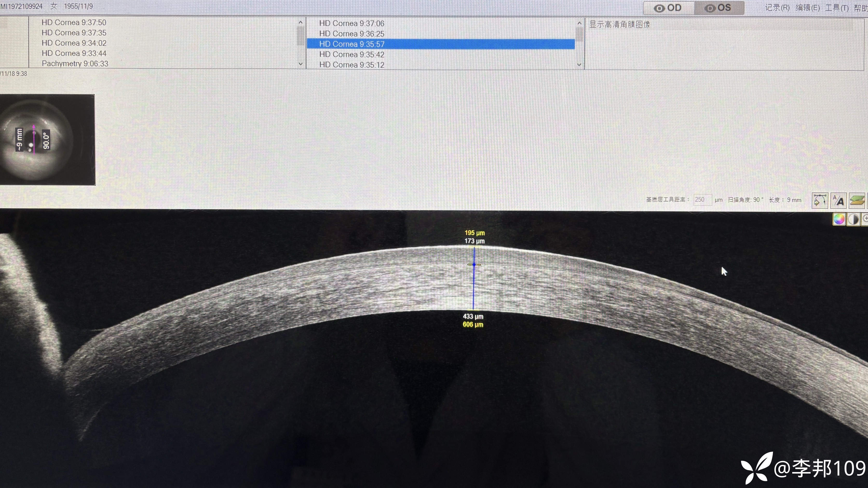
Task: Click the green and tan layers icon
Action: pyautogui.click(x=857, y=200)
